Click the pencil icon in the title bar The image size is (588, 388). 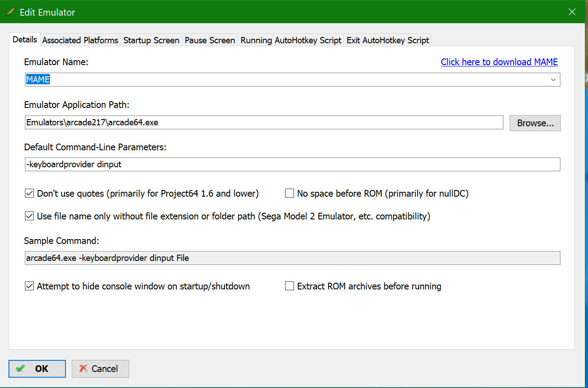(11, 12)
